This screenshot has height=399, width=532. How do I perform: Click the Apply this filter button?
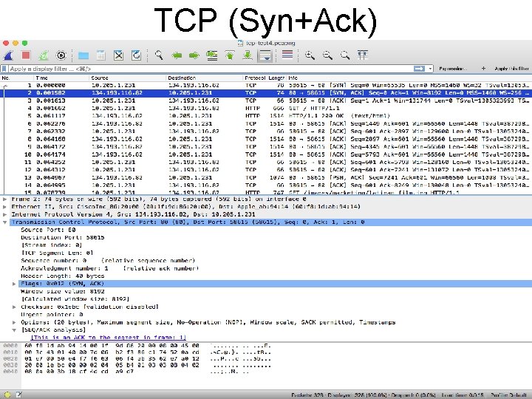511,69
